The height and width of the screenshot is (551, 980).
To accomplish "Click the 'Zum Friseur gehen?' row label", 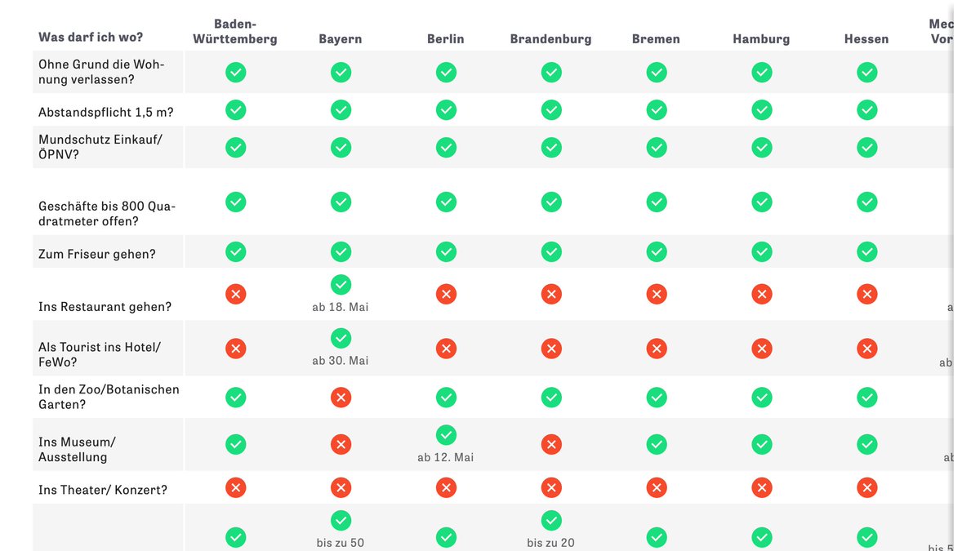I will pos(96,254).
